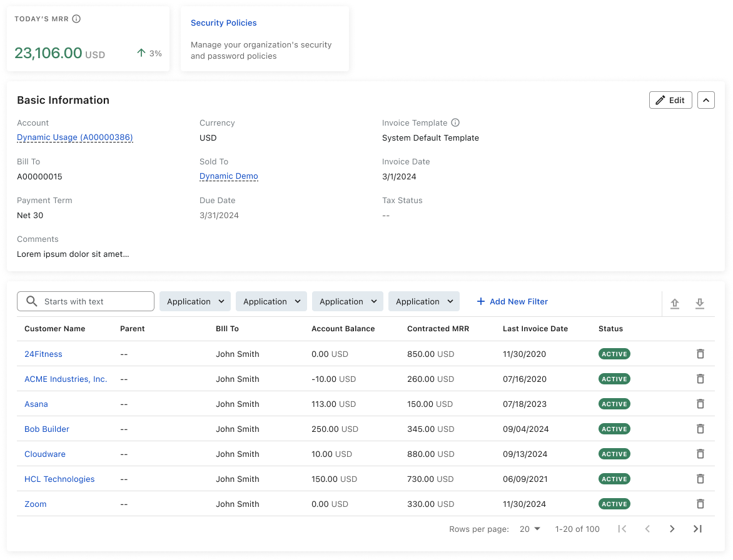Go to the next page of results
The image size is (733, 560).
pos(672,529)
